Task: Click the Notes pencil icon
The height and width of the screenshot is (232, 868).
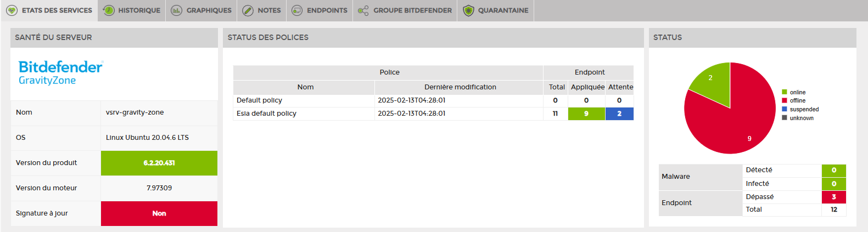Action: tap(248, 10)
